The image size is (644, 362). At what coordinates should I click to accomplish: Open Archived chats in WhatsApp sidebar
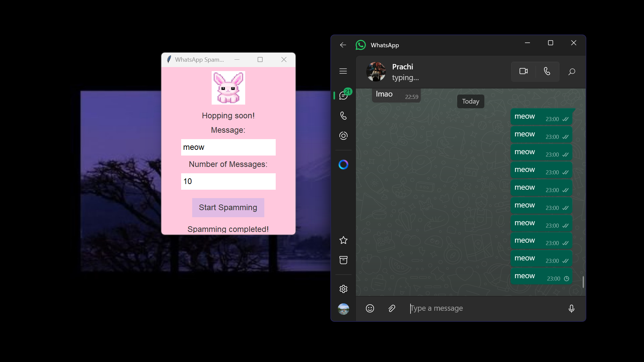pos(343,260)
